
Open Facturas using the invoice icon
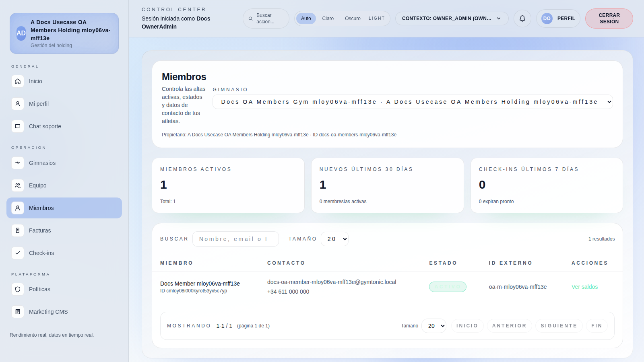(x=18, y=230)
